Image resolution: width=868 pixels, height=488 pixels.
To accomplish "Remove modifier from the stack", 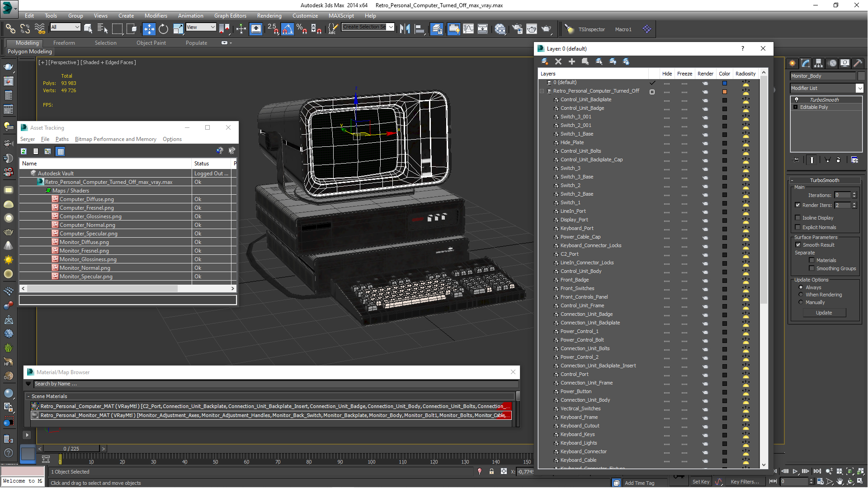I will coord(838,160).
